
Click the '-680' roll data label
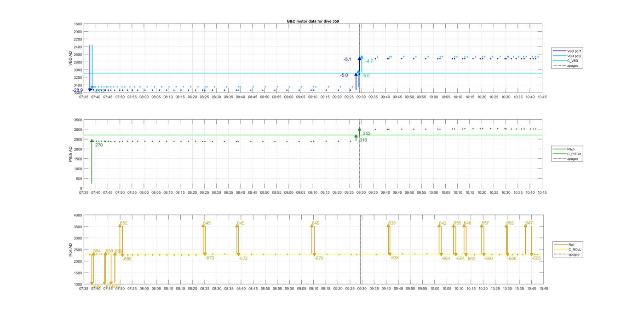click(127, 259)
